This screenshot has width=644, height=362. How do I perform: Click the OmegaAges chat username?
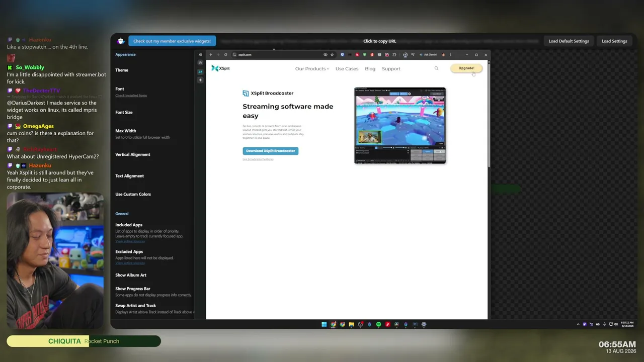pyautogui.click(x=38, y=126)
